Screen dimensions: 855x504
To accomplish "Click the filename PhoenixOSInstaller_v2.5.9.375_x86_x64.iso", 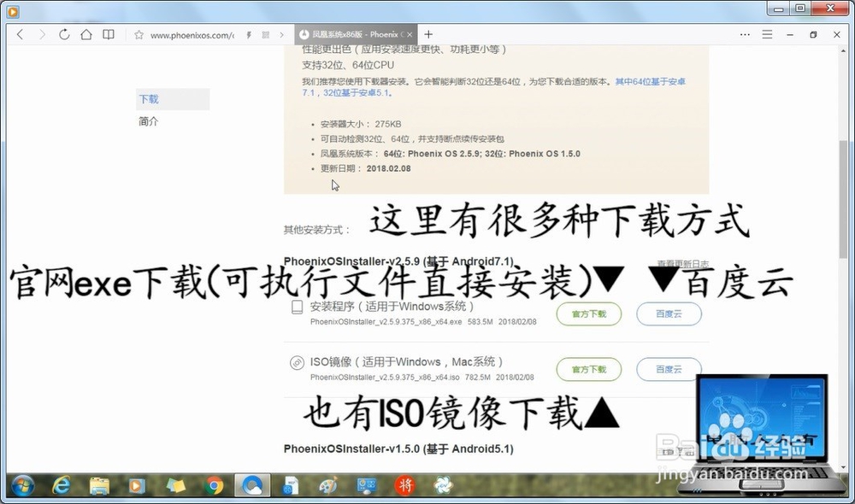I will [385, 377].
